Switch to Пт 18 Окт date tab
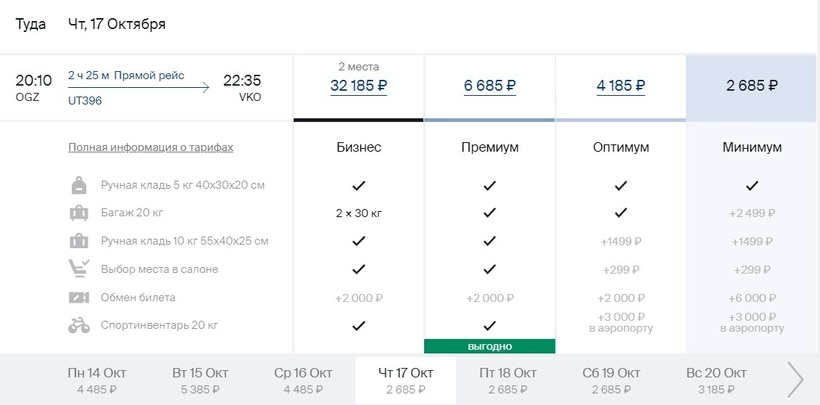The width and height of the screenshot is (820, 405). click(509, 381)
